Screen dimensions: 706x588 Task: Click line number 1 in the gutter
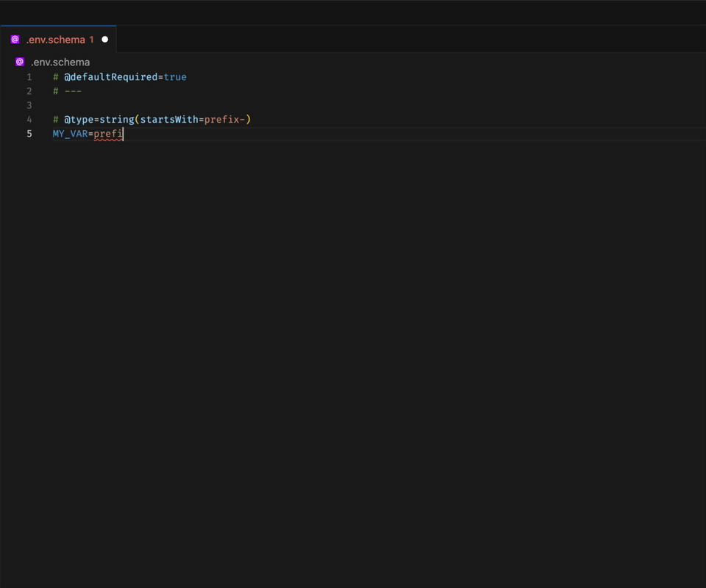29,76
